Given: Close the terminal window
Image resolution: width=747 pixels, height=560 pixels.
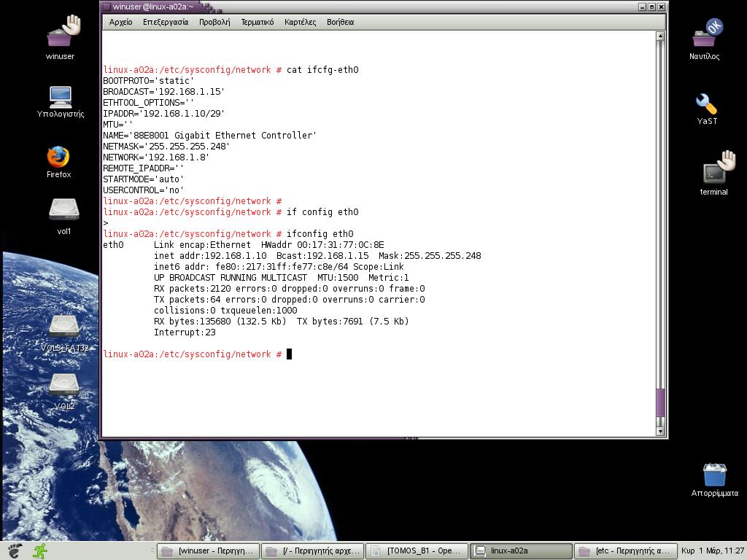Looking at the screenshot, I should point(661,7).
